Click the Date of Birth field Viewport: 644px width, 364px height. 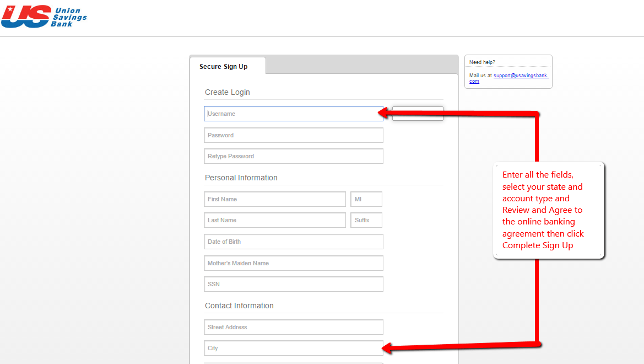pyautogui.click(x=293, y=242)
